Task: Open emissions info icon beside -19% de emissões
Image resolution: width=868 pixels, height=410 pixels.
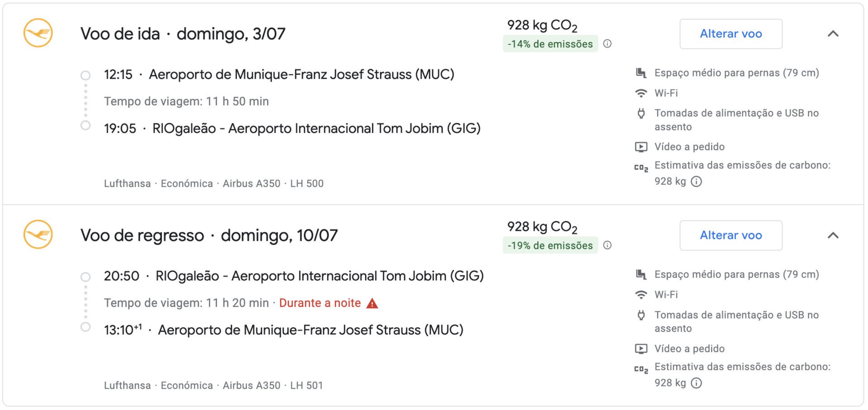Action: pyautogui.click(x=608, y=245)
